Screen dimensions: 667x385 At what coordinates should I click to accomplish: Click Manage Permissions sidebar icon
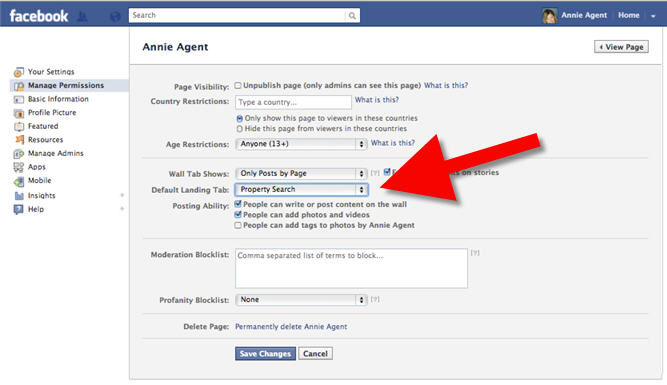(x=19, y=86)
